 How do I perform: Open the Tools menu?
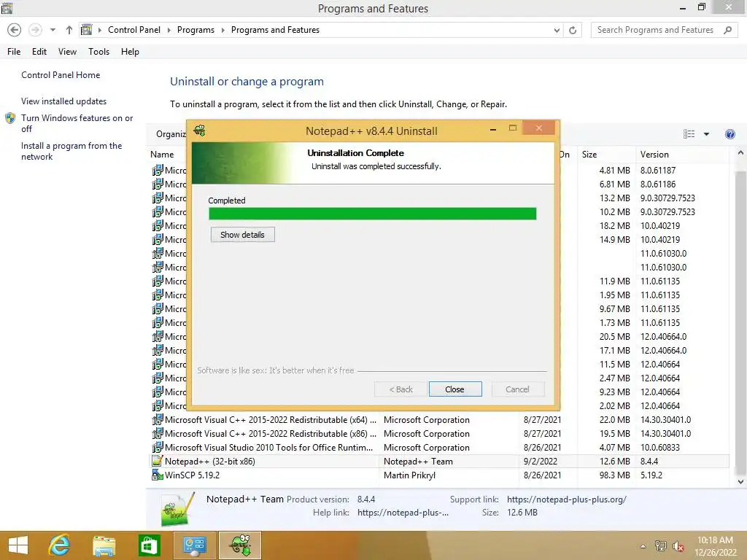[x=98, y=52]
